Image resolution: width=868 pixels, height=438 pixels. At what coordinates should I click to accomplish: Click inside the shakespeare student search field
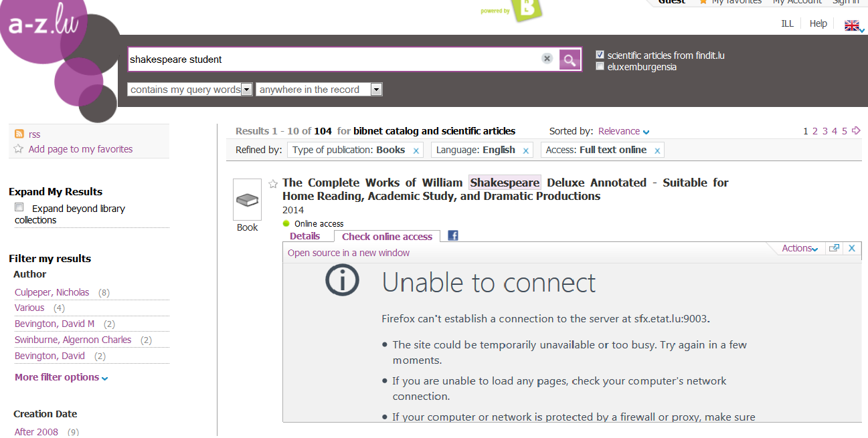(x=331, y=60)
